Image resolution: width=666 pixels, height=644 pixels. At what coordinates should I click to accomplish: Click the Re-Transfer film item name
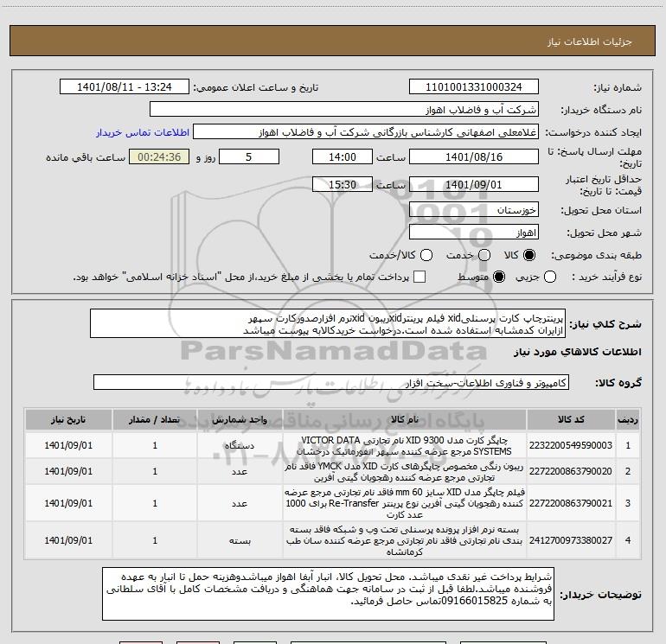[405, 503]
